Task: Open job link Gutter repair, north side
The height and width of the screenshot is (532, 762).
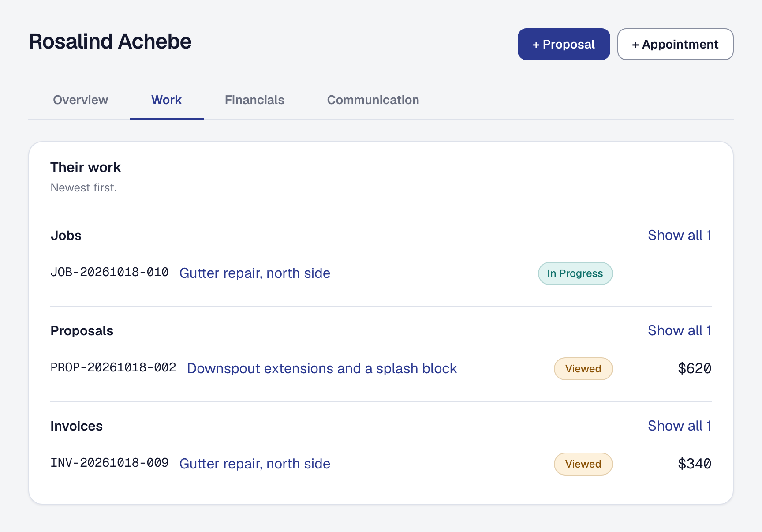Action: pos(255,273)
